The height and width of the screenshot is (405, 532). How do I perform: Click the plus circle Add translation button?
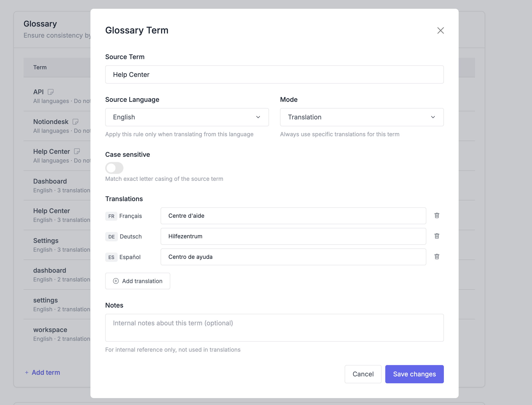(x=137, y=281)
